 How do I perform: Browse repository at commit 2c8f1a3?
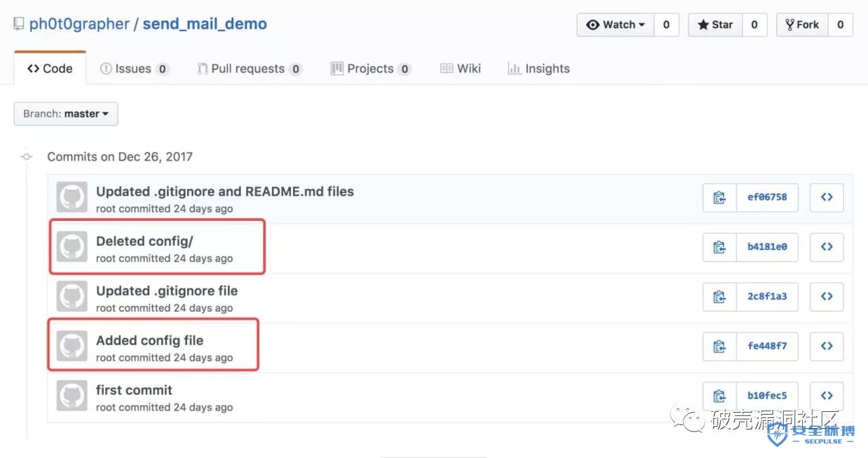[827, 297]
